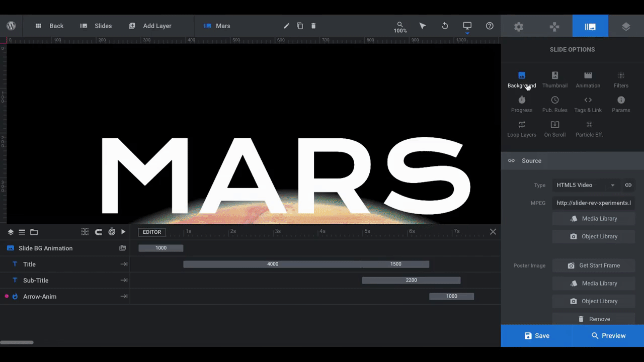This screenshot has height=362, width=644.
Task: Open the Progress slide option
Action: tap(522, 105)
